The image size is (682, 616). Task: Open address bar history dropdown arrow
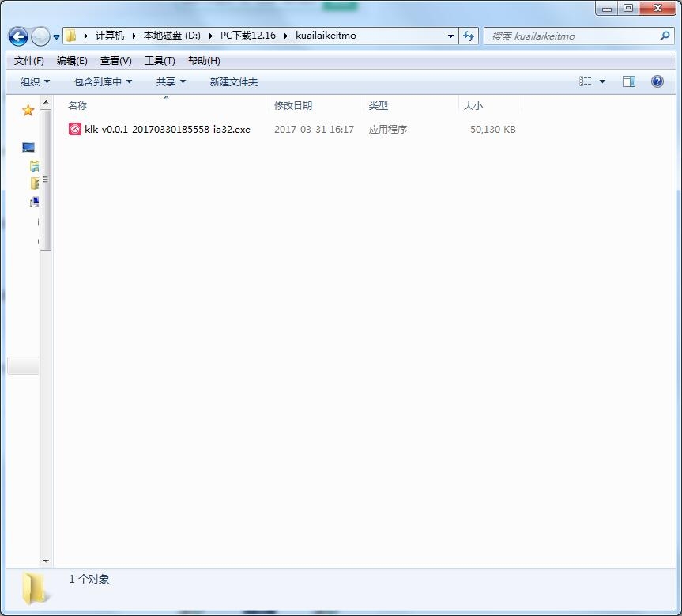pyautogui.click(x=450, y=36)
